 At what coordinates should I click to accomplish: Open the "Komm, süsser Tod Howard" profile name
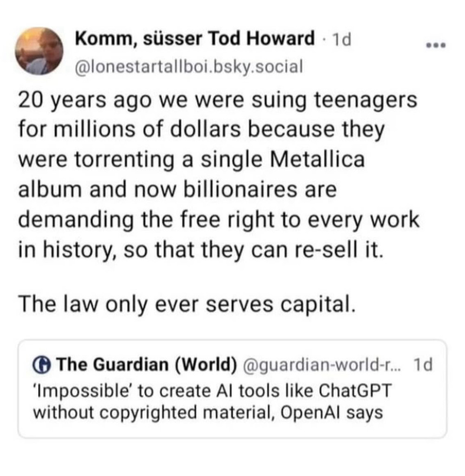(x=195, y=40)
